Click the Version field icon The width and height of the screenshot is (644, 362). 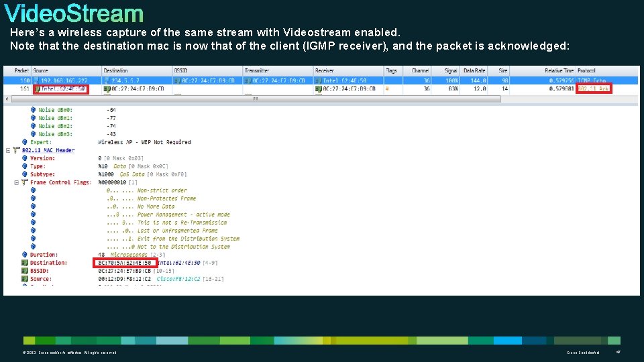click(x=25, y=158)
